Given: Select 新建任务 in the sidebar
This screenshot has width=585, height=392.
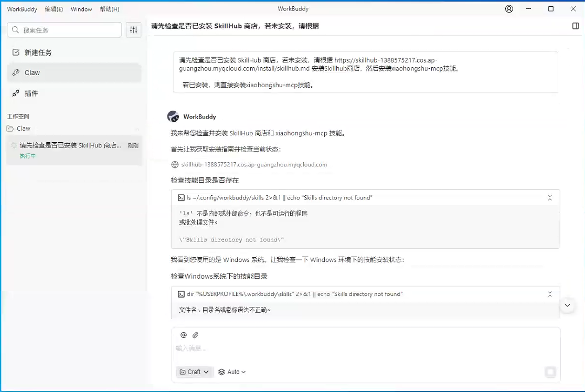Looking at the screenshot, I should tap(74, 52).
